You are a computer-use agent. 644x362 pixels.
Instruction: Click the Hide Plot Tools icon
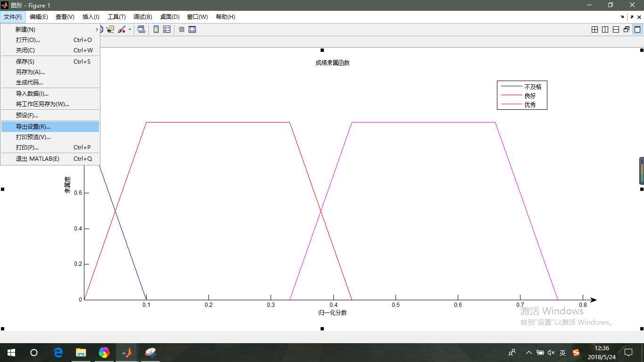coord(182,29)
